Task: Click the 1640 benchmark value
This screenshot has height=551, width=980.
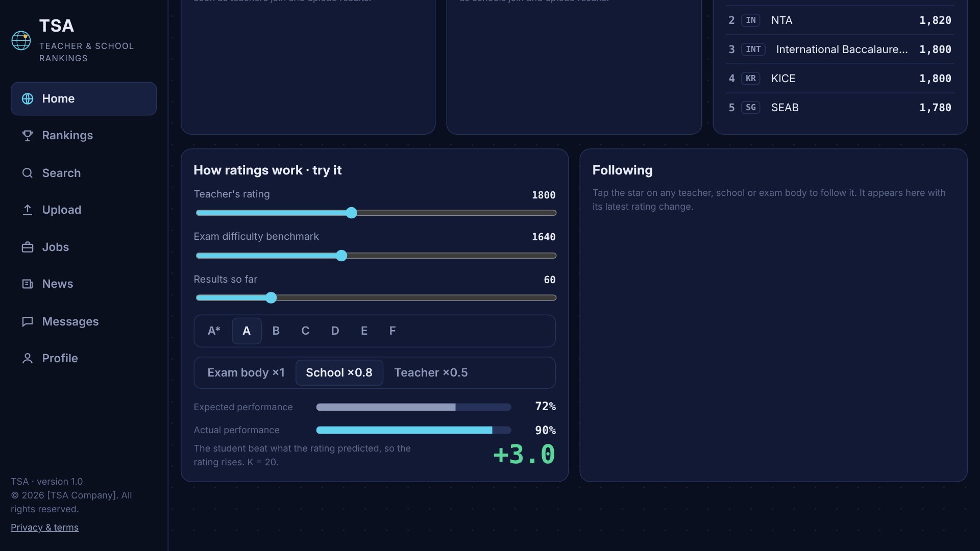Action: tap(544, 237)
